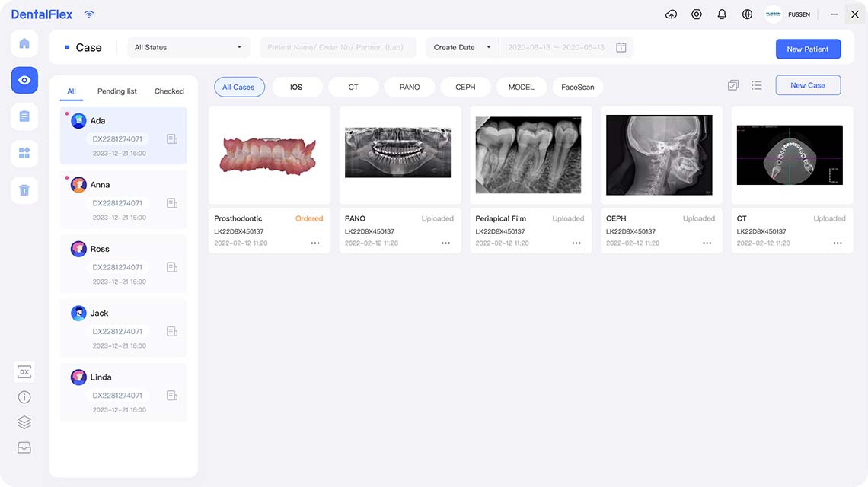Filter cases by MODEL
The image size is (868, 487).
522,87
